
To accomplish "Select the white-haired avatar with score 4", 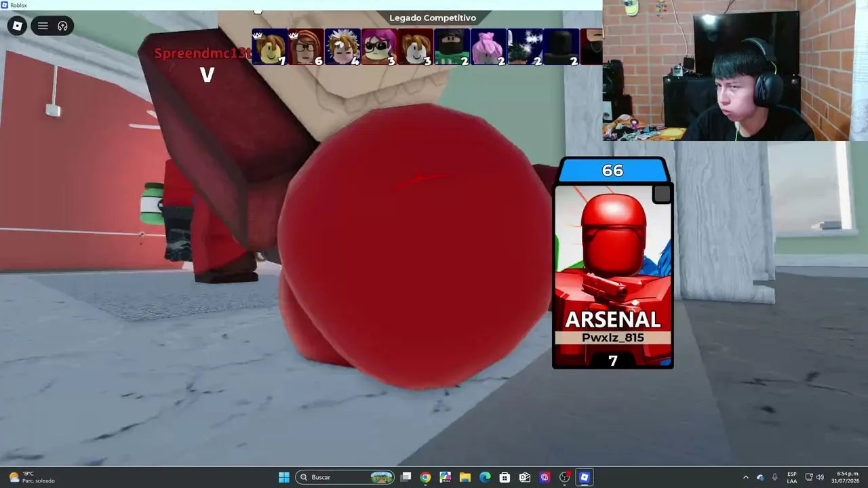I will (x=343, y=47).
